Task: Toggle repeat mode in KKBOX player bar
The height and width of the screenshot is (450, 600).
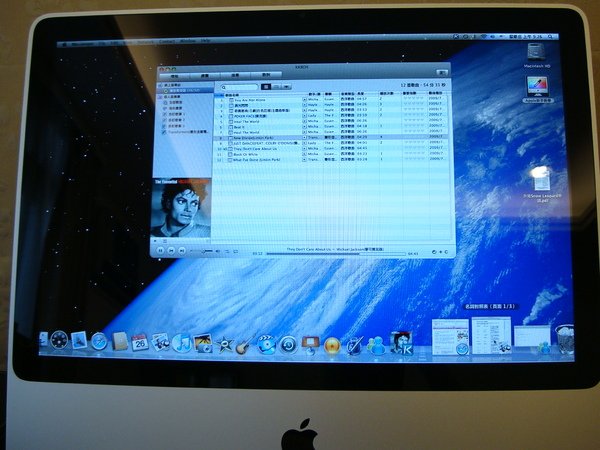Action: click(236, 251)
